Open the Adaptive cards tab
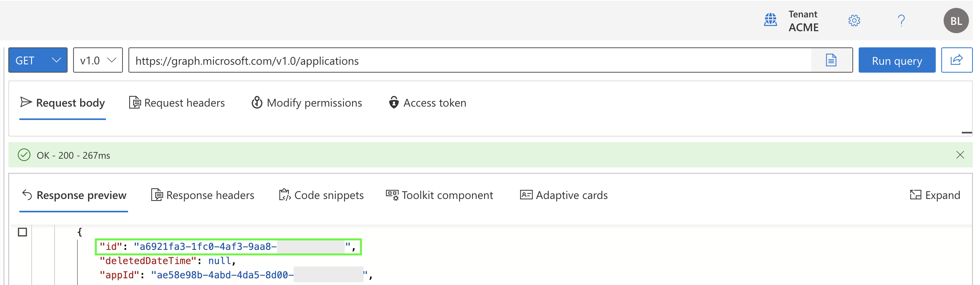980x285 pixels. [563, 195]
